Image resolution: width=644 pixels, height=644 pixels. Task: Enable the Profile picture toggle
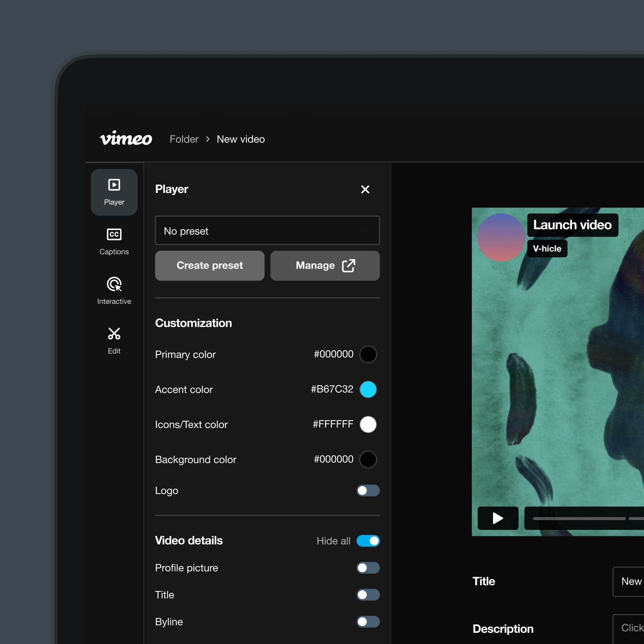pyautogui.click(x=368, y=568)
